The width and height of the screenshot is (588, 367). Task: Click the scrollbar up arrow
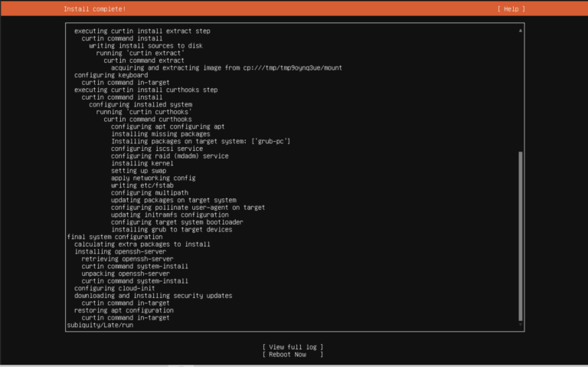tap(521, 31)
